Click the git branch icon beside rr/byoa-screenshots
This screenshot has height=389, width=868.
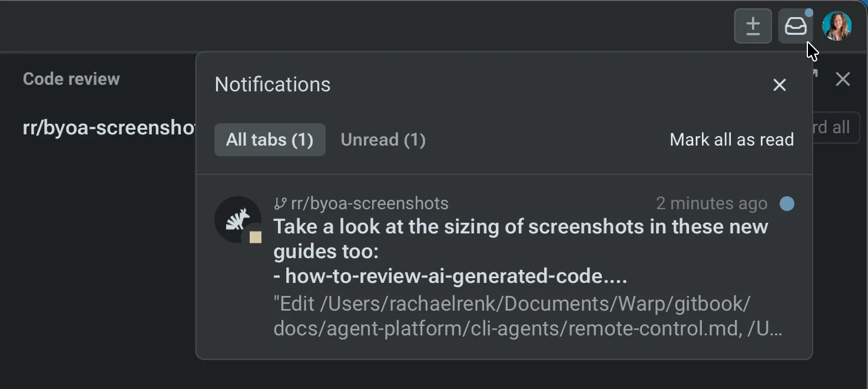(281, 203)
